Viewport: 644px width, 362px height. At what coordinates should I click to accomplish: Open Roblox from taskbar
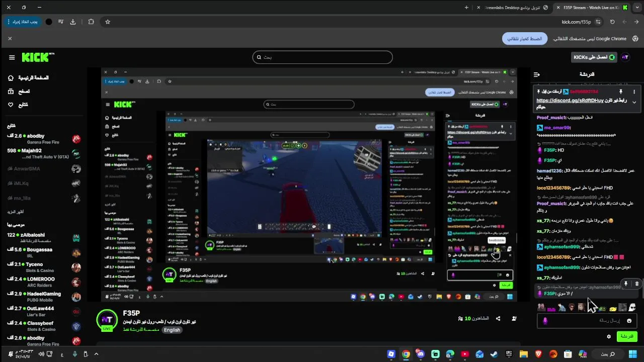[x=391, y=354]
